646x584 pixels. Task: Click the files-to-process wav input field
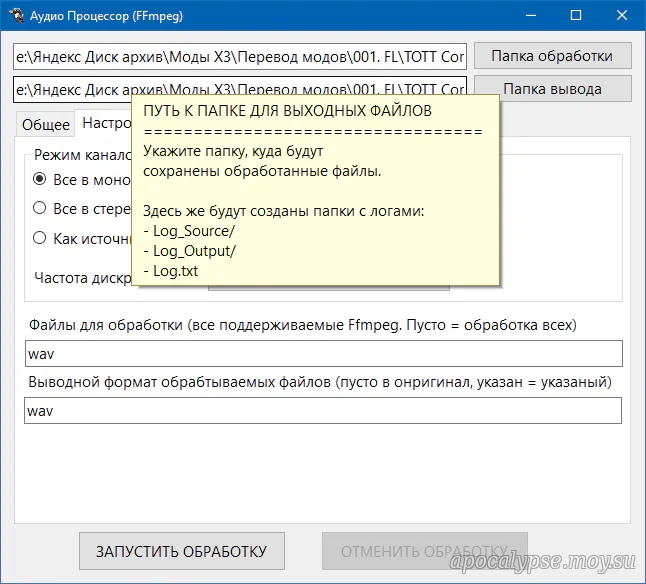point(324,354)
